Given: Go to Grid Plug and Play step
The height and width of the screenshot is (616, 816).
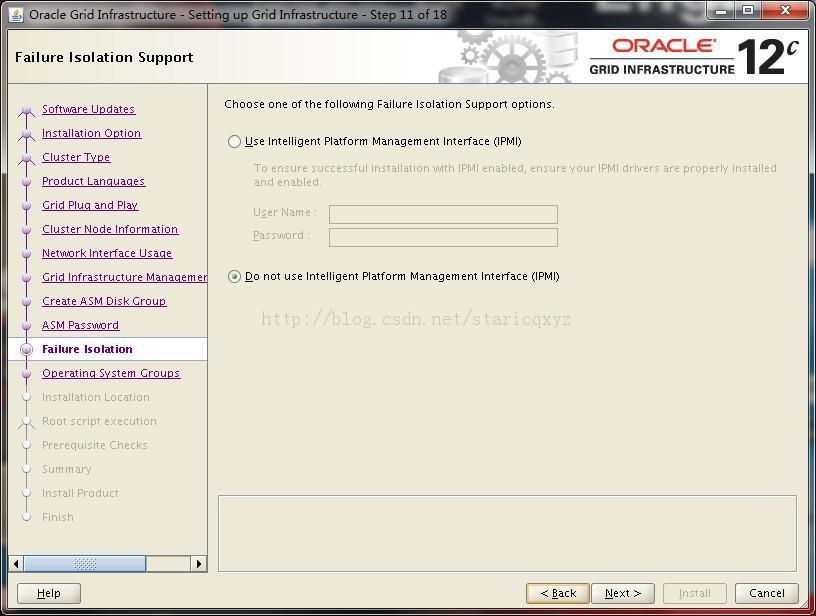Looking at the screenshot, I should click(90, 205).
